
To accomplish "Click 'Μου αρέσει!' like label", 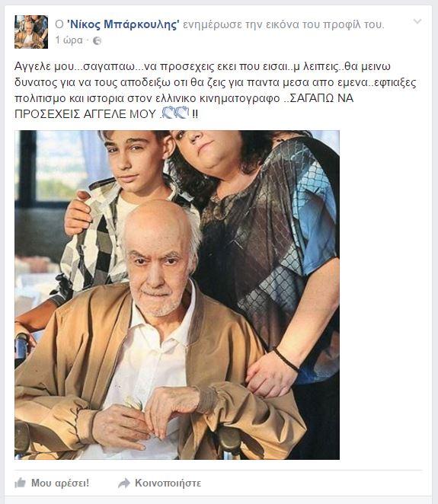I will tap(60, 483).
